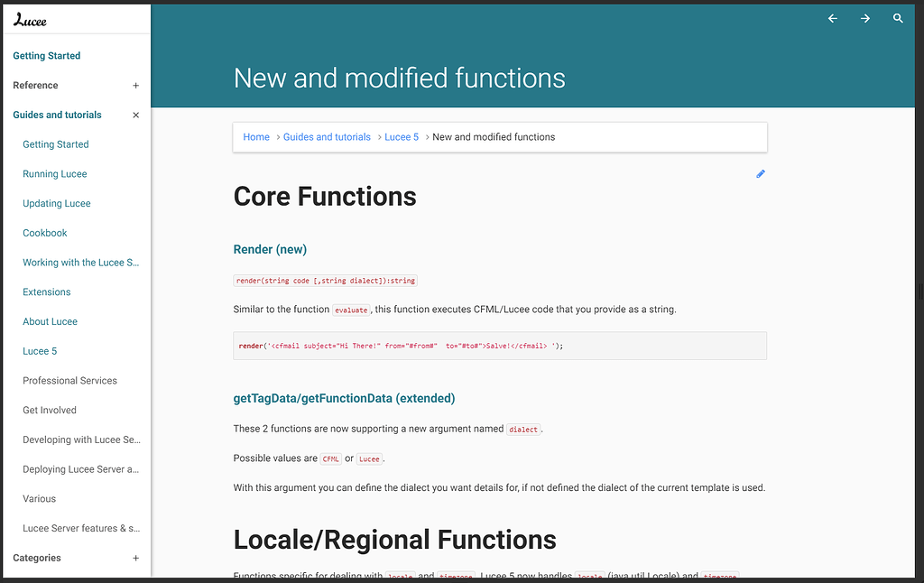Collapse the Guides and tutorials section

tap(135, 115)
